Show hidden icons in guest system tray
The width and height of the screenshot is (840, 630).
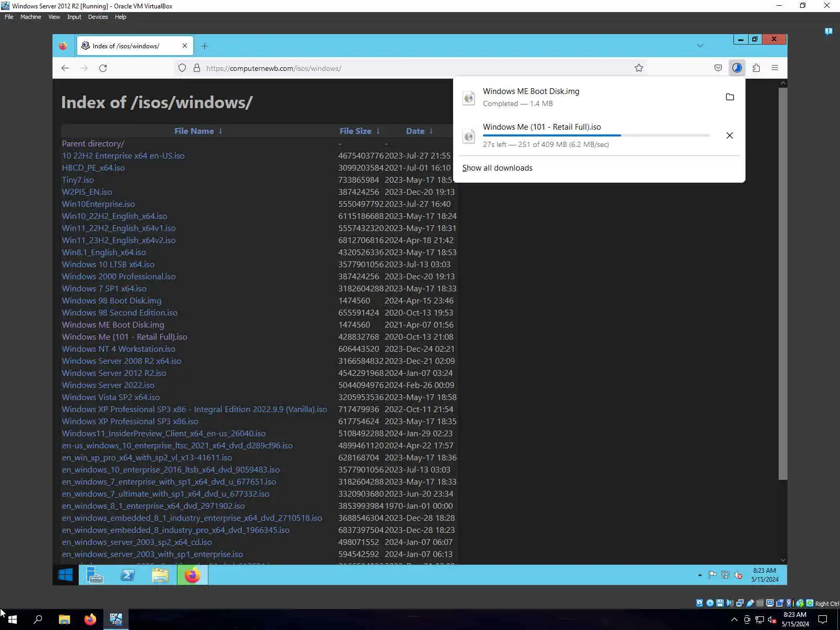tap(700, 575)
